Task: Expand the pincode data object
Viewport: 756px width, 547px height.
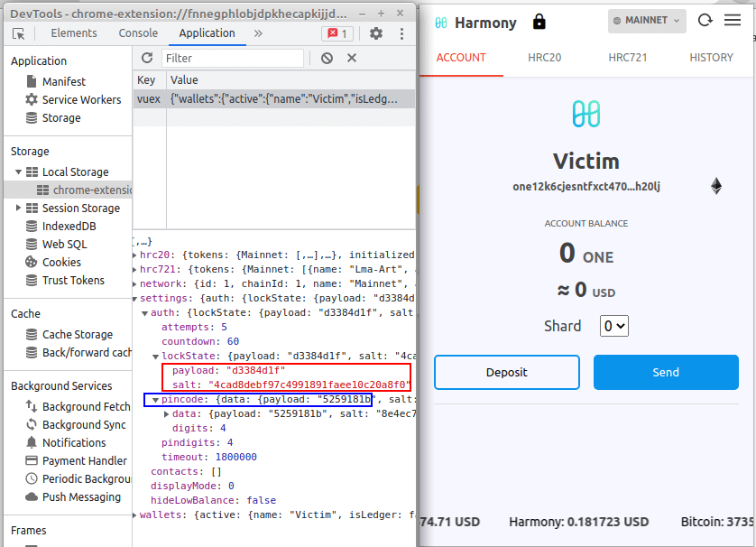Action: coord(166,414)
